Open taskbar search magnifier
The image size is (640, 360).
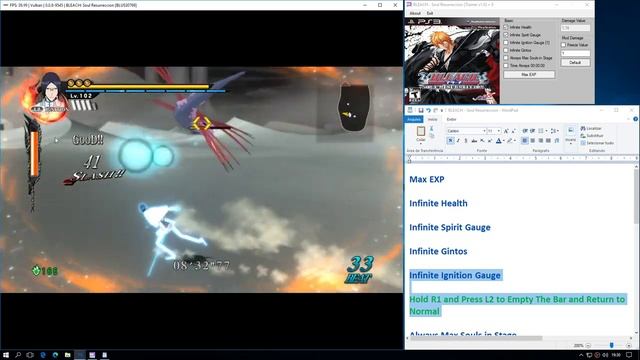(18, 355)
